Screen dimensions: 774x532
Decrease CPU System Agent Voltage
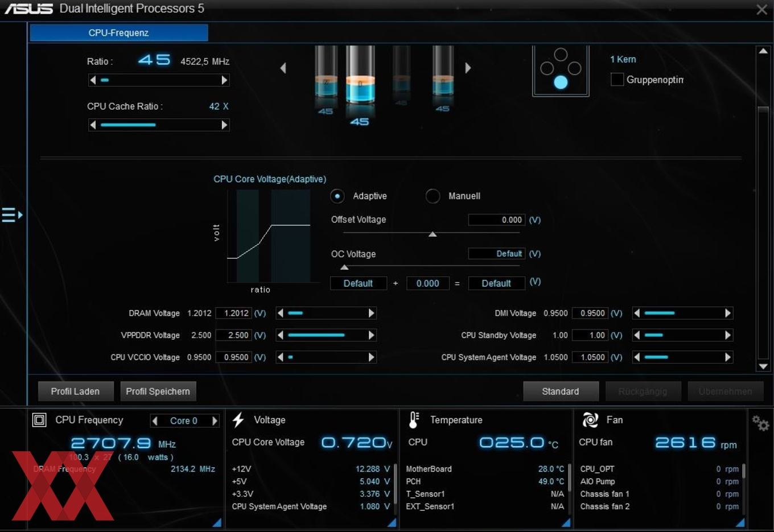[637, 357]
